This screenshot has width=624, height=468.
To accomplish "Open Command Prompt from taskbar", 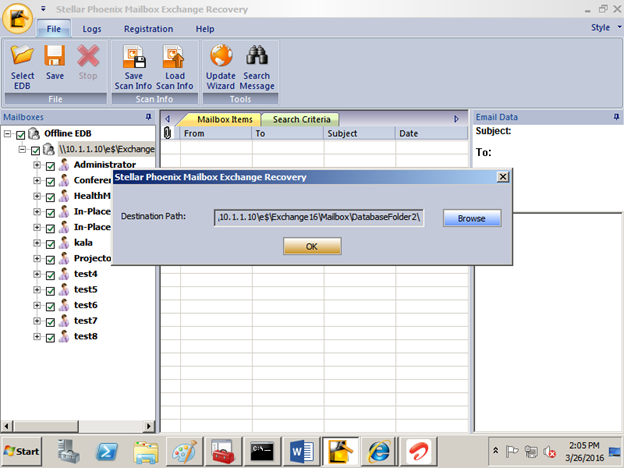I will click(x=261, y=452).
